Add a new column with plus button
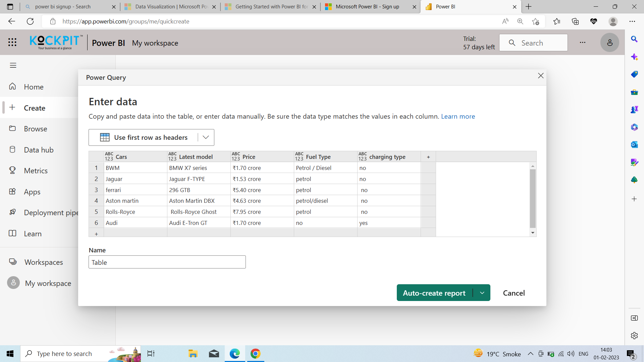The width and height of the screenshot is (644, 362). tap(428, 157)
